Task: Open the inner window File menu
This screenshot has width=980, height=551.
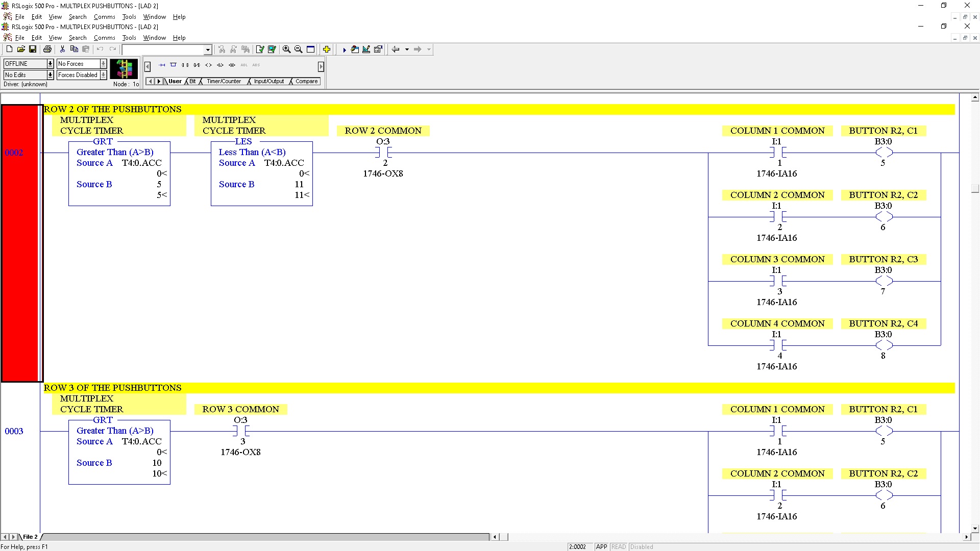Action: 19,38
